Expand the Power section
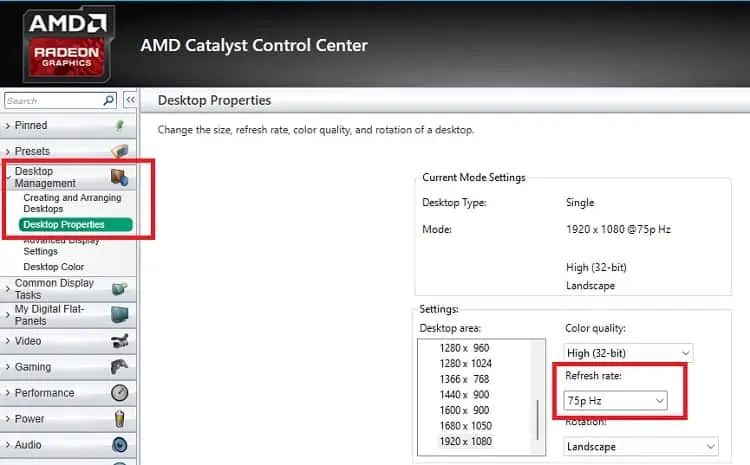 pyautogui.click(x=68, y=419)
